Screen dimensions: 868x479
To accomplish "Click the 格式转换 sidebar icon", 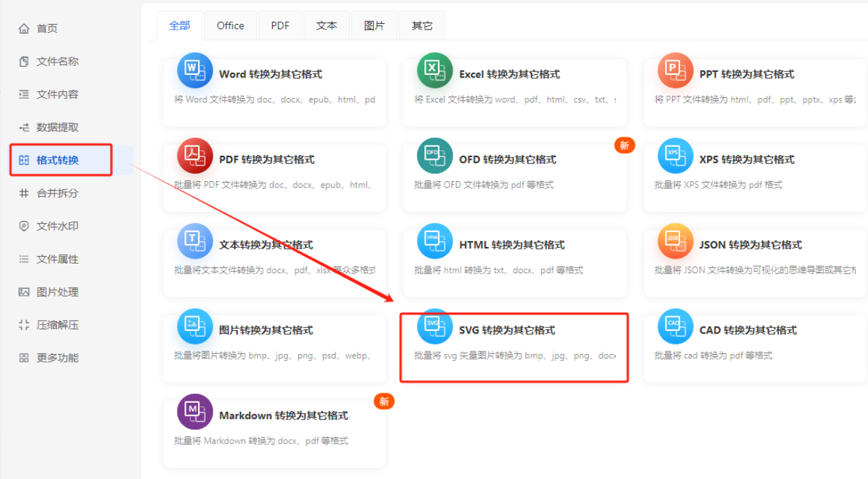I will [24, 161].
